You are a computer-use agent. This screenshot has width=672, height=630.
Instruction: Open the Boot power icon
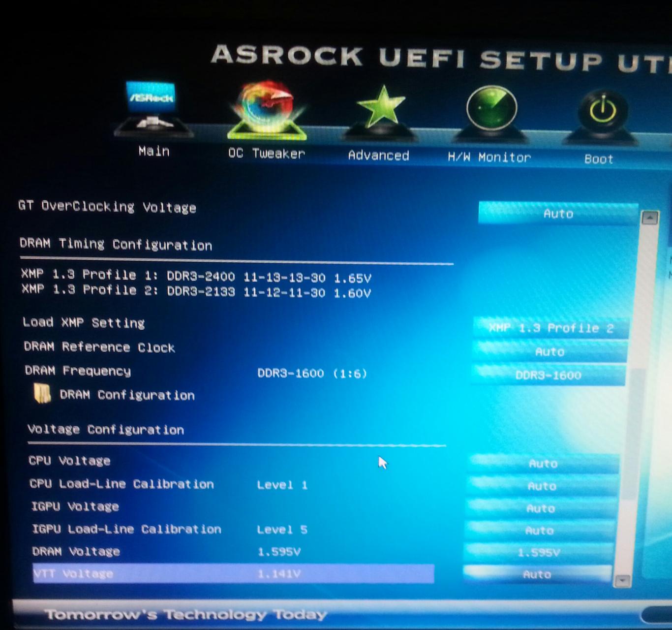[603, 116]
